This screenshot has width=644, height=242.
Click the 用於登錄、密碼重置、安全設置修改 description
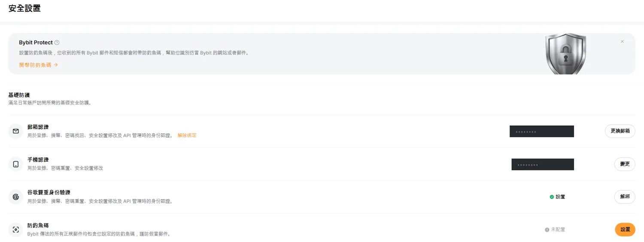pos(65,168)
